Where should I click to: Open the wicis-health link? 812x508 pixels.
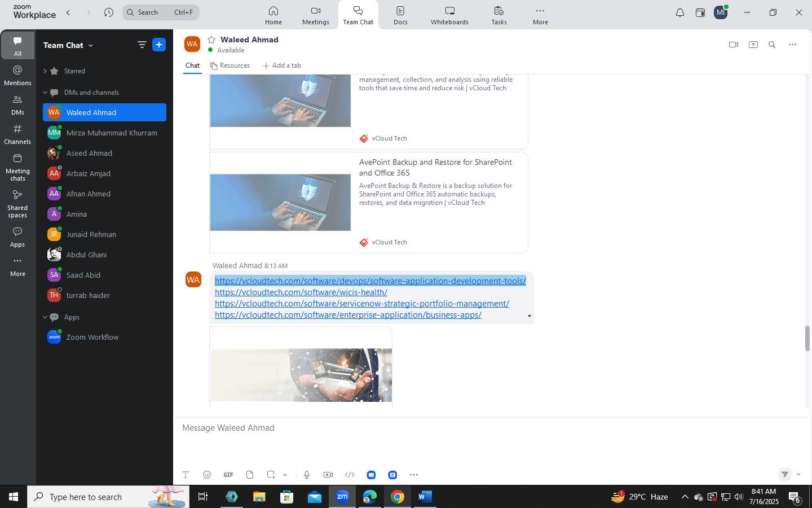301,292
